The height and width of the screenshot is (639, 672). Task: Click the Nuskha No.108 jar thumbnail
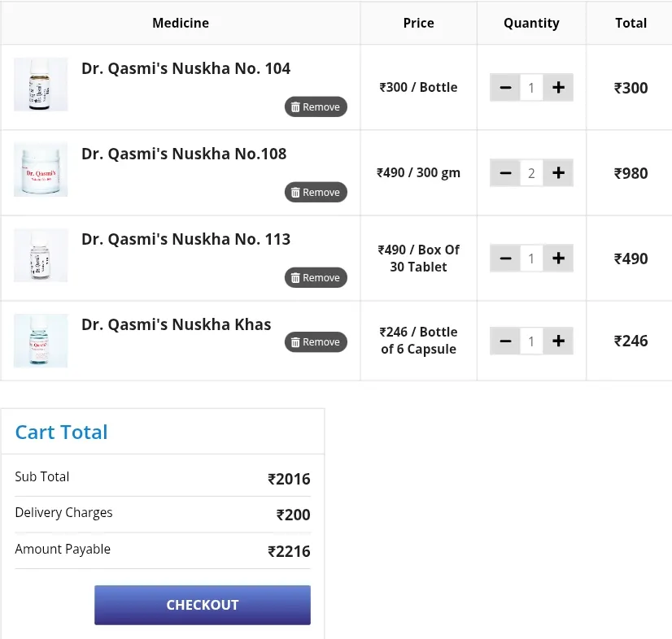coord(41,170)
